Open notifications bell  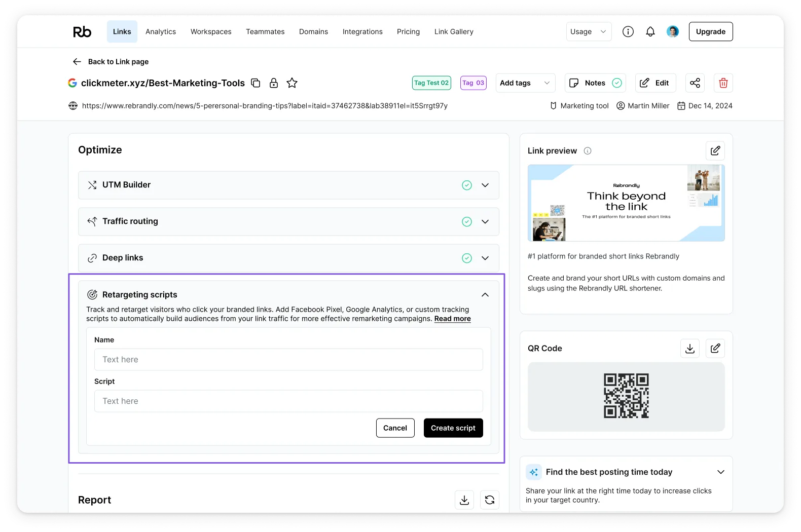[650, 32]
